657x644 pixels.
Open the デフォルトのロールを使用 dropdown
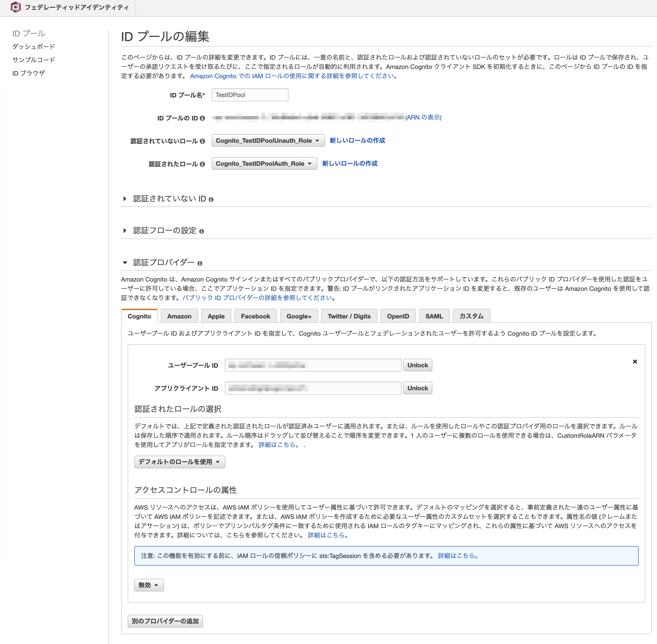[x=180, y=462]
